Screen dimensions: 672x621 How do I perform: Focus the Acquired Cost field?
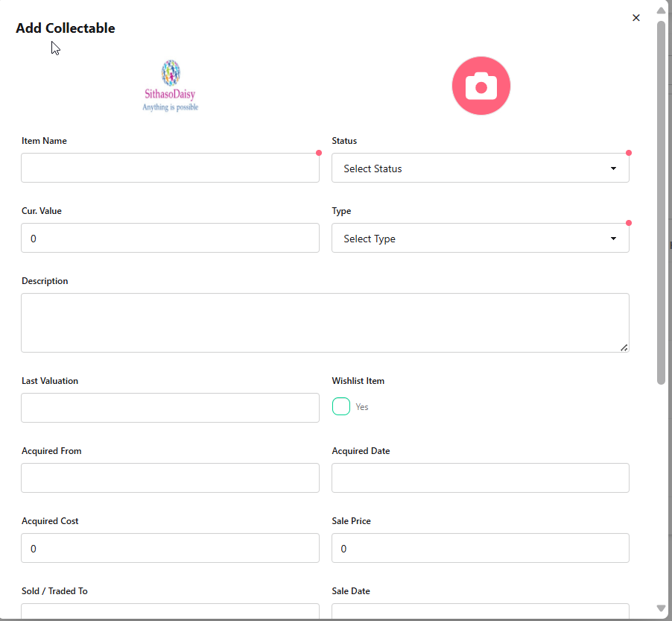[170, 548]
